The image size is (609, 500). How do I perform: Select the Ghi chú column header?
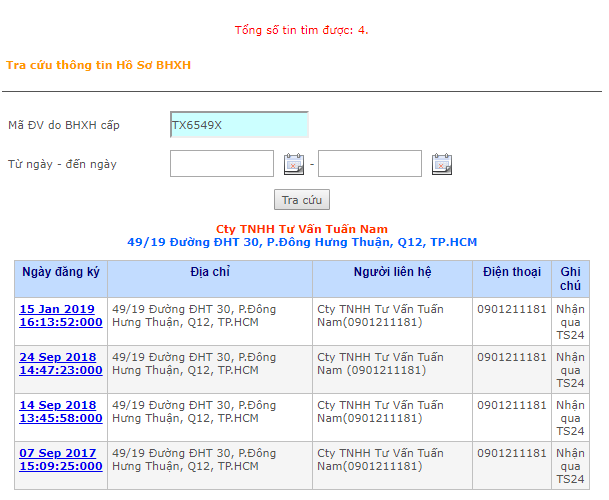570,279
